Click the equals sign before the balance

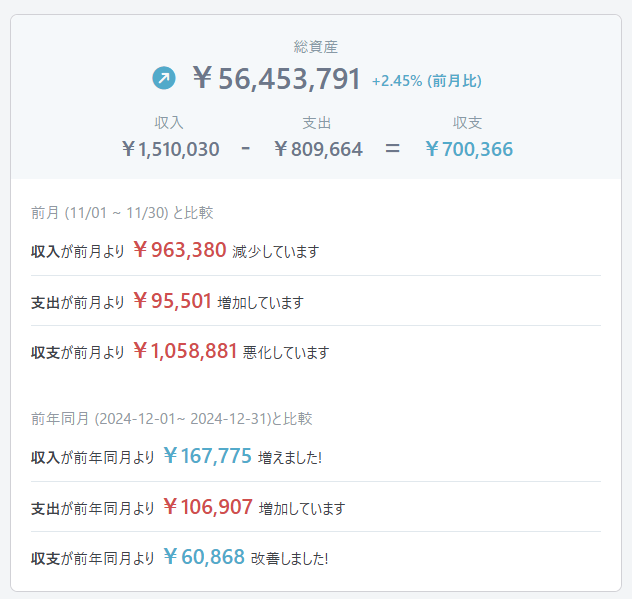[393, 149]
